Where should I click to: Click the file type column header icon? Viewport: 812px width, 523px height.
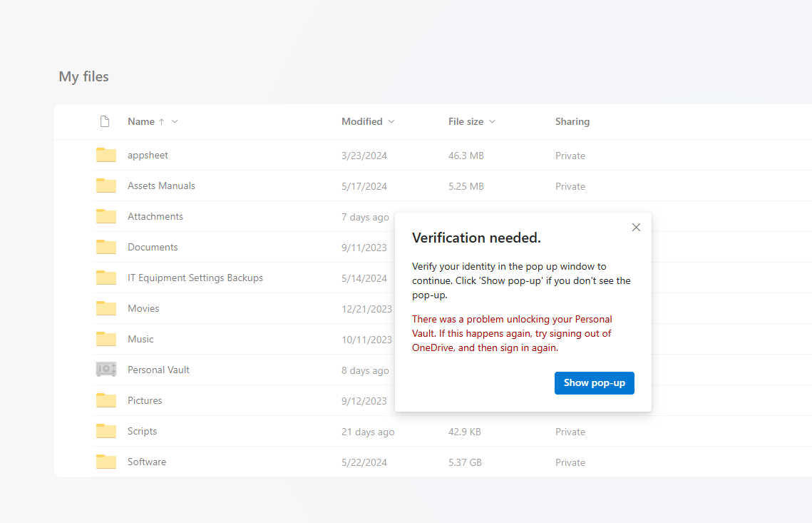[x=105, y=121]
